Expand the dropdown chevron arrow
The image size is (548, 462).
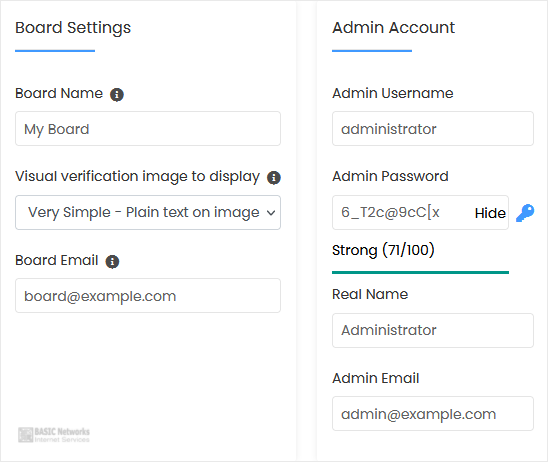click(x=271, y=212)
